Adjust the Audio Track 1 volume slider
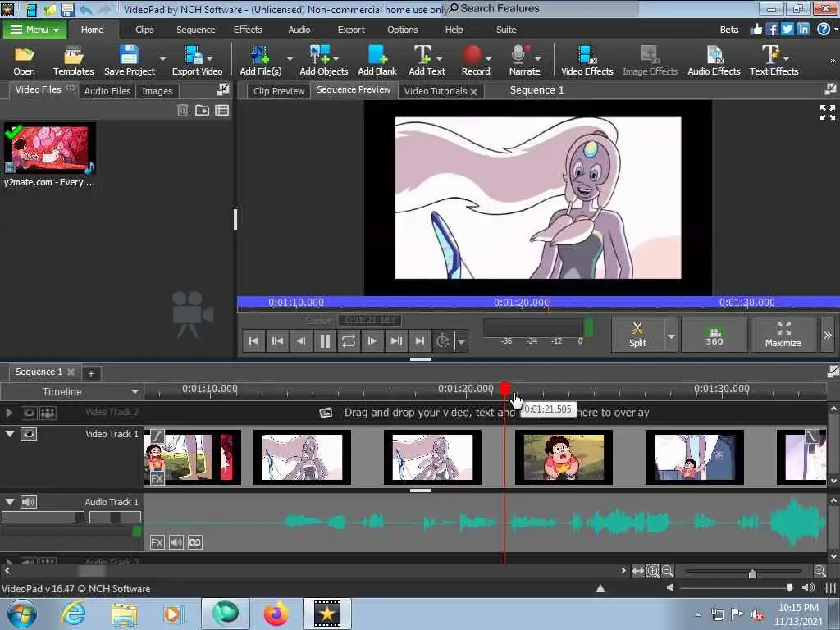Viewport: 840px width, 630px height. (x=43, y=517)
